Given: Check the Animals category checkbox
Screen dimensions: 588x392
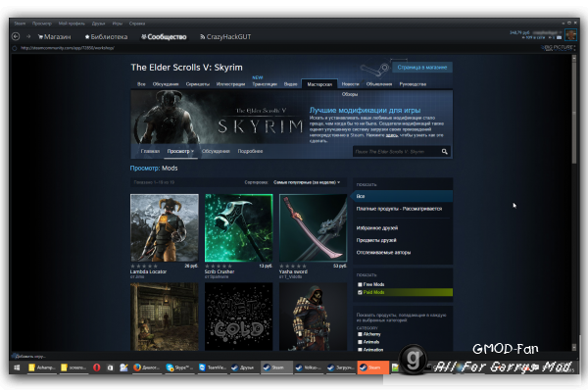Looking at the screenshot, I should pyautogui.click(x=360, y=342).
